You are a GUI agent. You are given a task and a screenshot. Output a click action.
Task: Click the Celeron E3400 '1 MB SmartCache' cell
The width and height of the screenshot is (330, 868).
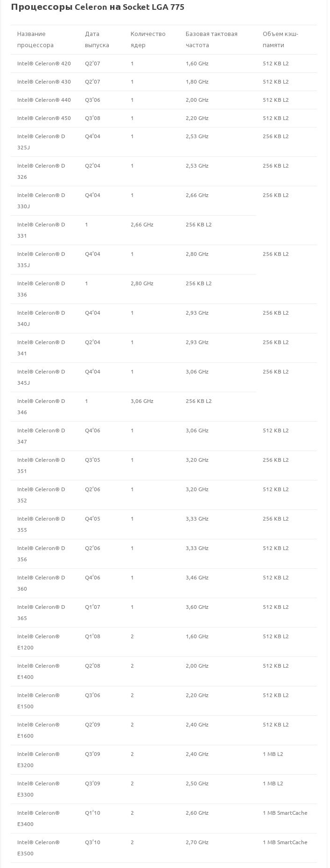tap(285, 813)
